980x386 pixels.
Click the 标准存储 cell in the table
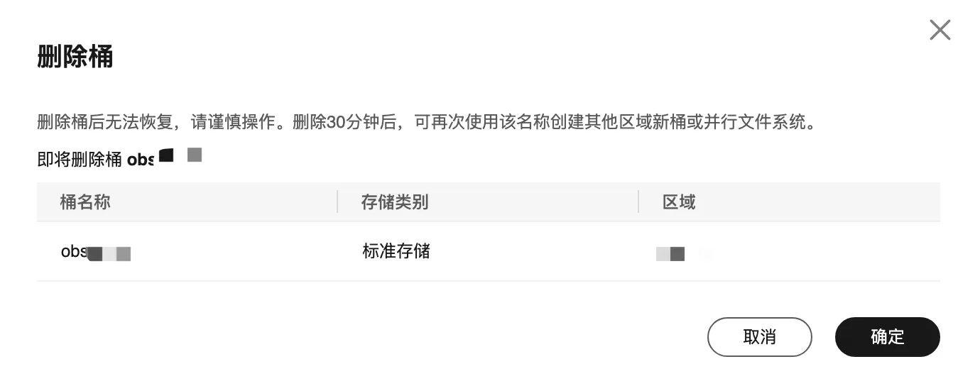396,251
